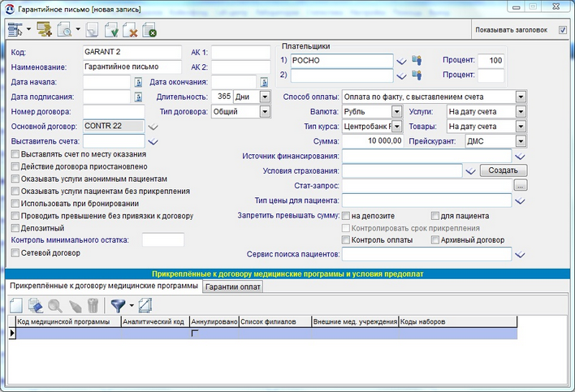Click the lookup checkmark beside Основной договор
Screen dimensions: 575x392
pyautogui.click(x=153, y=127)
